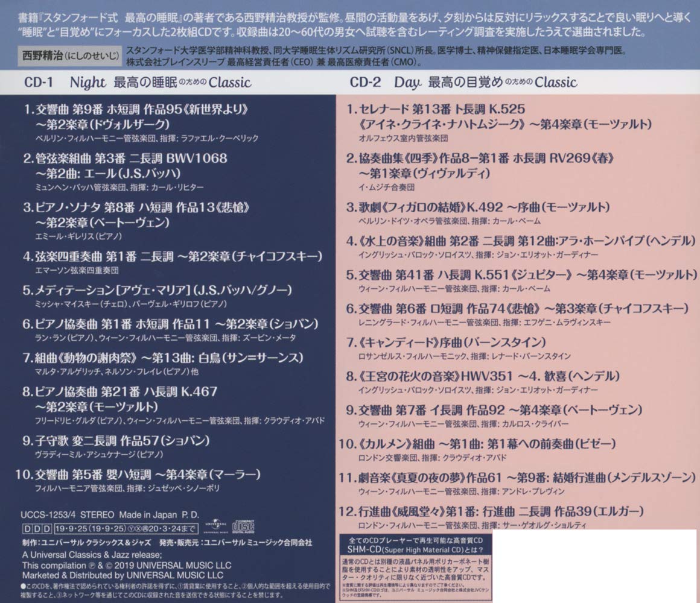Select CD-1 track 10 交響曲 第5番 マーラー
This screenshot has height=603, width=700.
pos(138,474)
